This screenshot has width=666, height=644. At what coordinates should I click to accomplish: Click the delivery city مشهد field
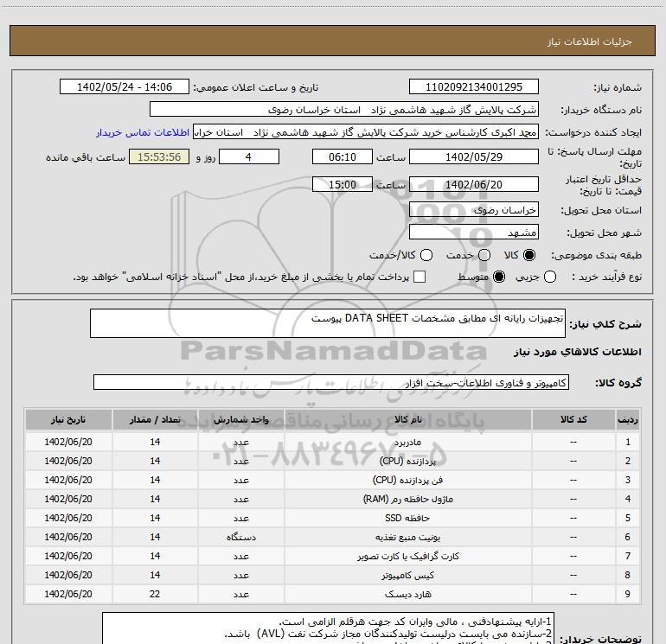click(472, 233)
